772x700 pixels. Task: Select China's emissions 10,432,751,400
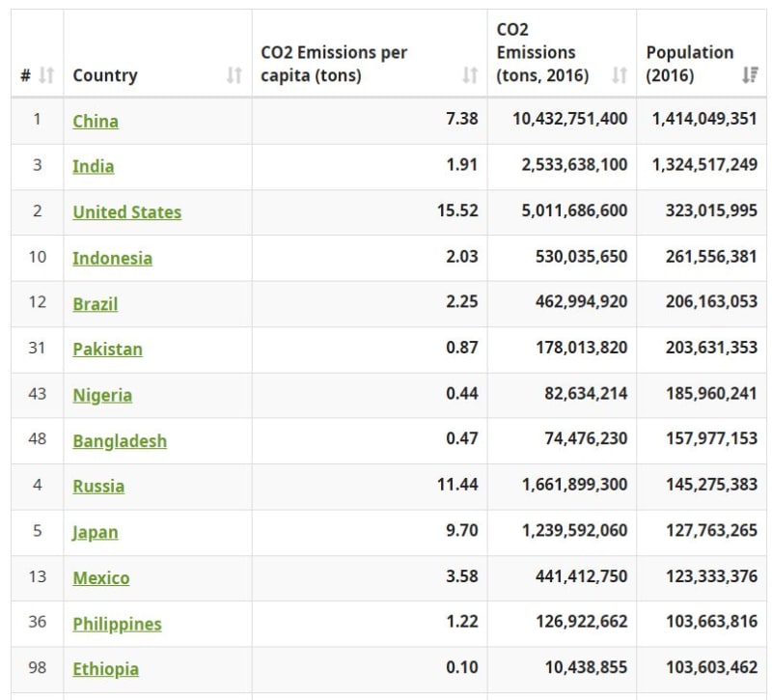[570, 119]
